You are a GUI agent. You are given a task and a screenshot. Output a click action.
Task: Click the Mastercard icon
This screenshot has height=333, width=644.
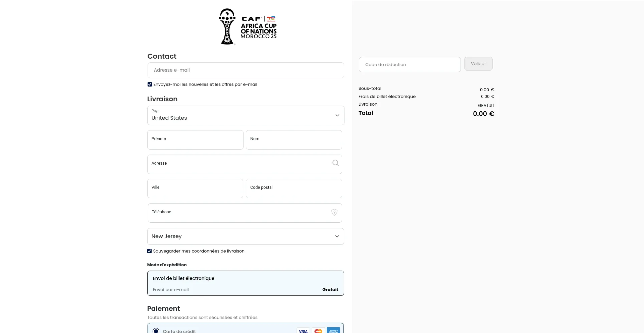coord(318,331)
